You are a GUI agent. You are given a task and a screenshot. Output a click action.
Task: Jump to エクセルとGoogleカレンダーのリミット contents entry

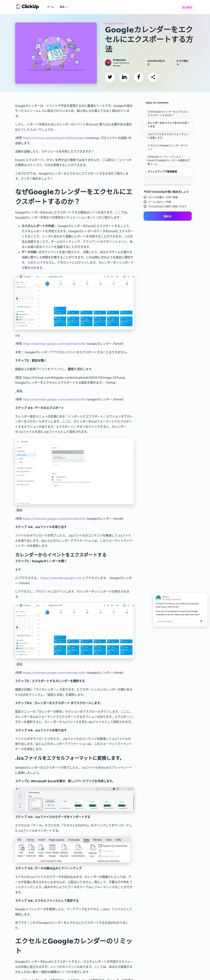[168, 147]
